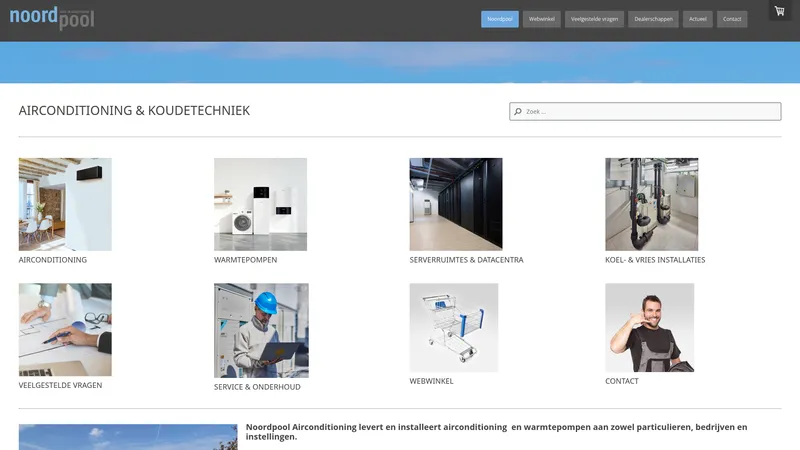The image size is (800, 450).
Task: Click the magnifier icon in search box
Action: pos(518,111)
